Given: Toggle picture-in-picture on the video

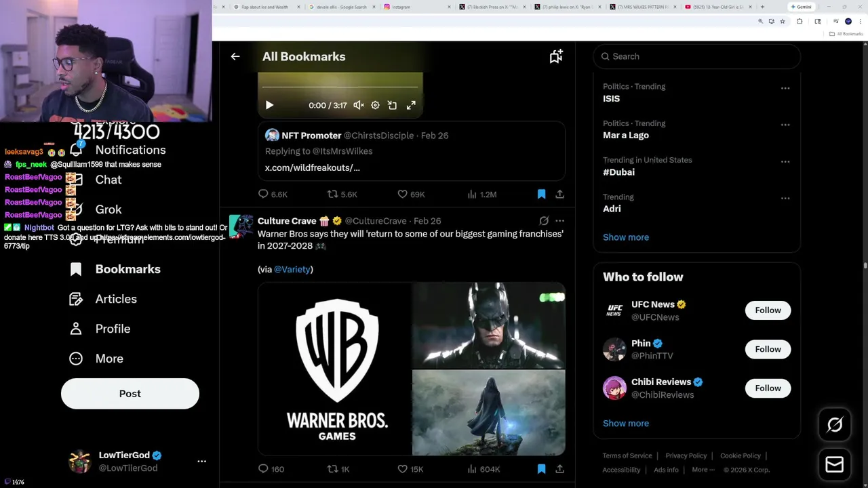Looking at the screenshot, I should coord(392,105).
